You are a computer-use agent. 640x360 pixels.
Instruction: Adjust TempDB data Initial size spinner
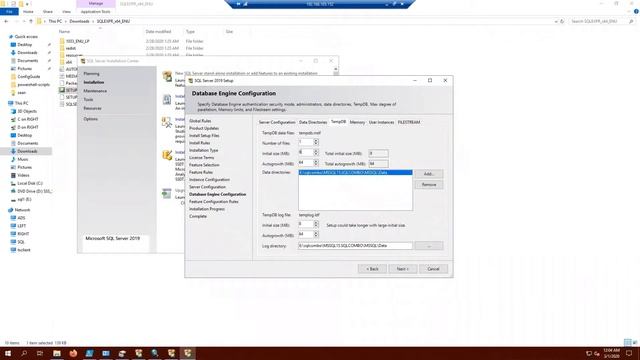316,152
